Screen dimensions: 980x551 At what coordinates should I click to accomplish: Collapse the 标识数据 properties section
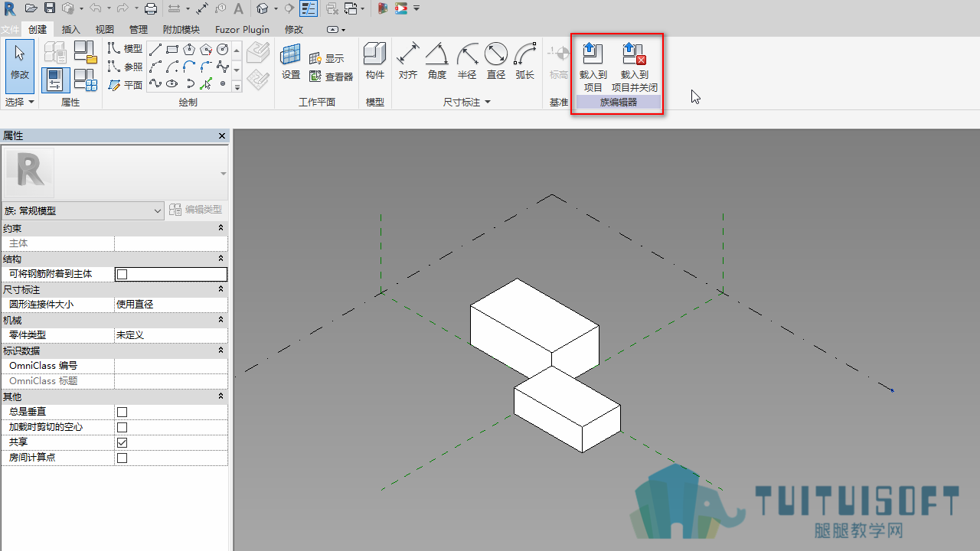(221, 350)
